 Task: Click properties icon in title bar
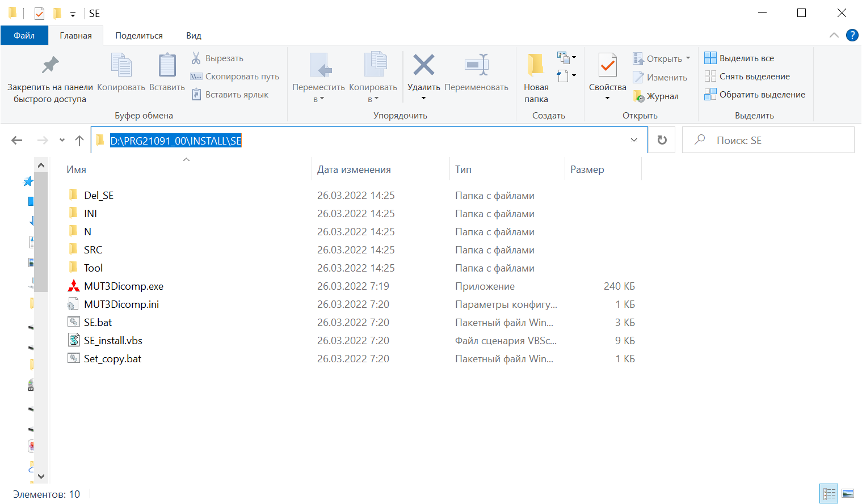click(x=39, y=13)
